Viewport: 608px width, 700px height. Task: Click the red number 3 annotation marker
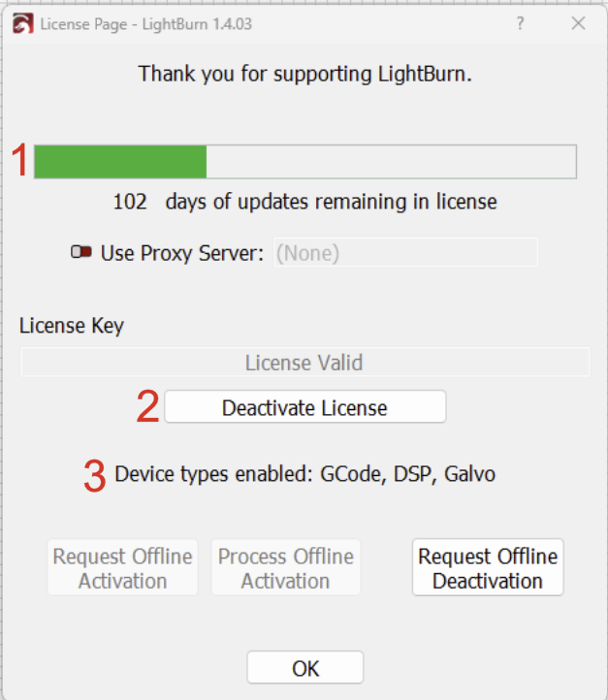click(x=95, y=476)
